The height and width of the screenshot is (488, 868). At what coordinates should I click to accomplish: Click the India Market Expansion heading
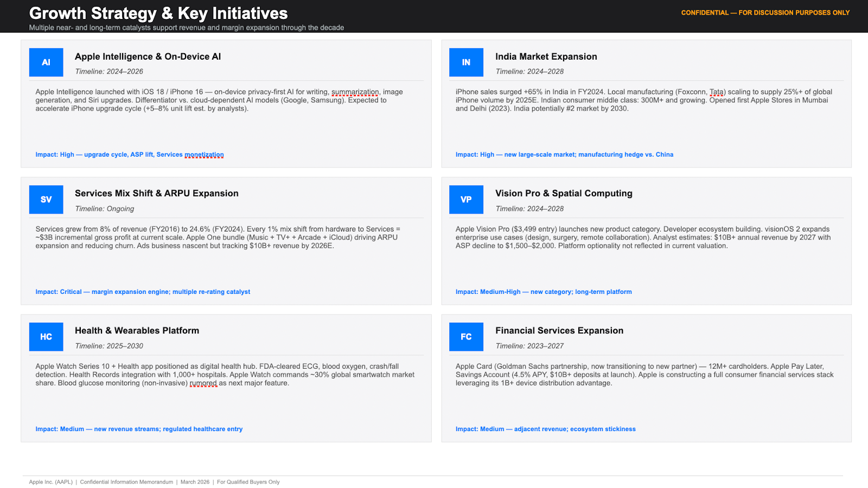pyautogui.click(x=546, y=56)
